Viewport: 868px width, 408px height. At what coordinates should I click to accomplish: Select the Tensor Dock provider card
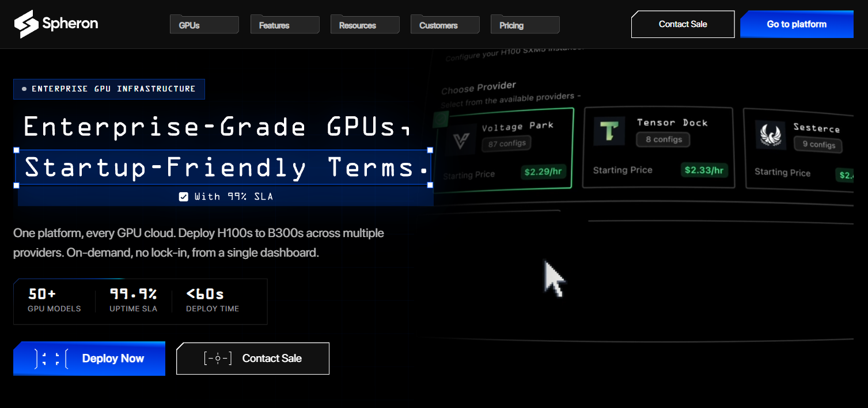[658, 147]
